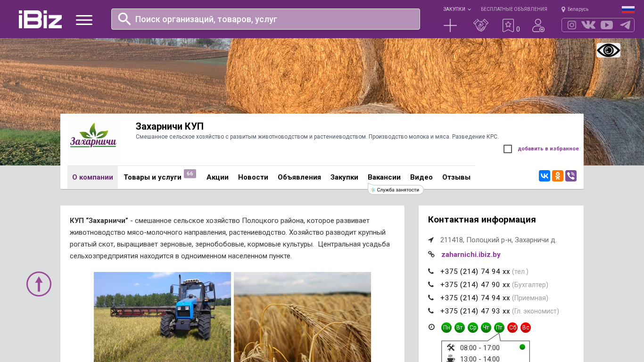Open the hamburger menu
644x362 pixels.
(84, 20)
